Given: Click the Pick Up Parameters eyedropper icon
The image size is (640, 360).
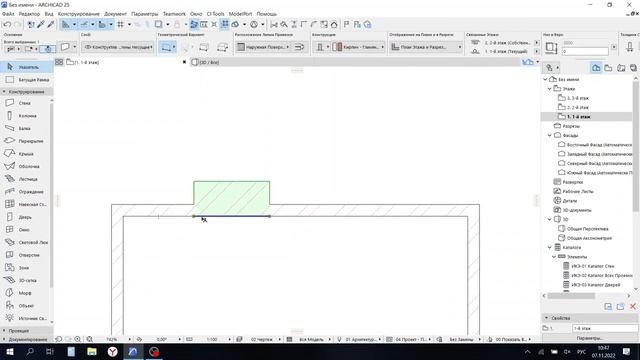Looking at the screenshot, I should [x=41, y=24].
